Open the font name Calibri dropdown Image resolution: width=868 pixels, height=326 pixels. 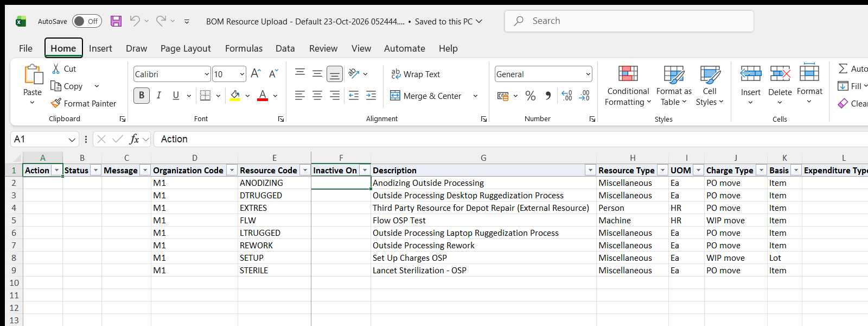tap(207, 74)
